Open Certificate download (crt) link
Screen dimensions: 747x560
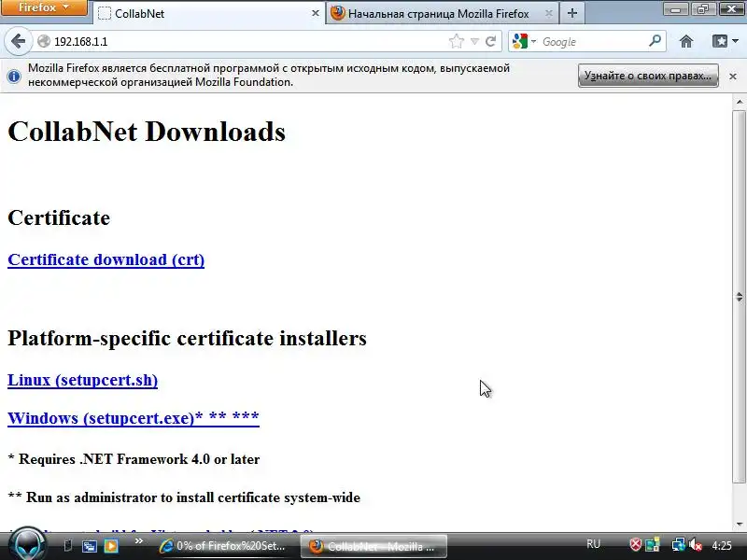click(106, 259)
